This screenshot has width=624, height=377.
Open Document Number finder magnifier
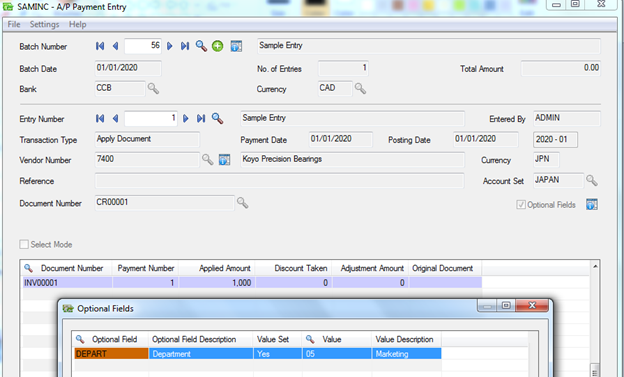click(242, 203)
